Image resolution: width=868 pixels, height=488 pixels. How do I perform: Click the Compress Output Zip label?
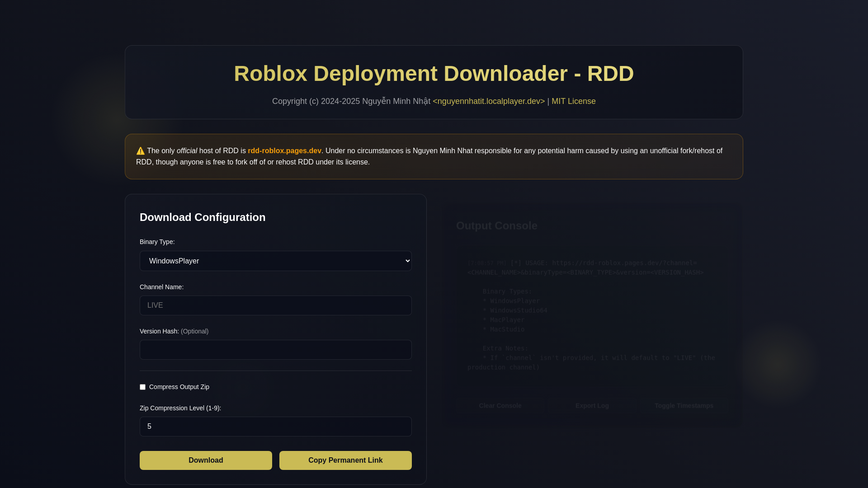click(179, 387)
